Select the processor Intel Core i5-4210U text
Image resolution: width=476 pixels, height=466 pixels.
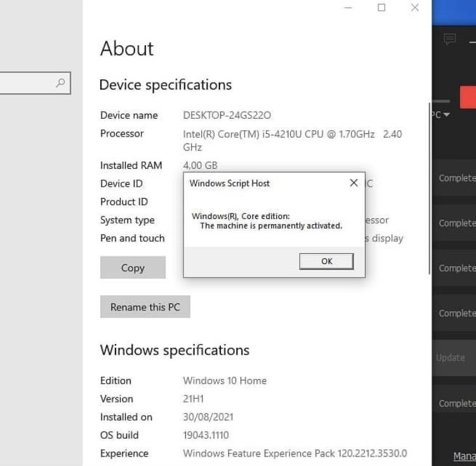point(293,140)
